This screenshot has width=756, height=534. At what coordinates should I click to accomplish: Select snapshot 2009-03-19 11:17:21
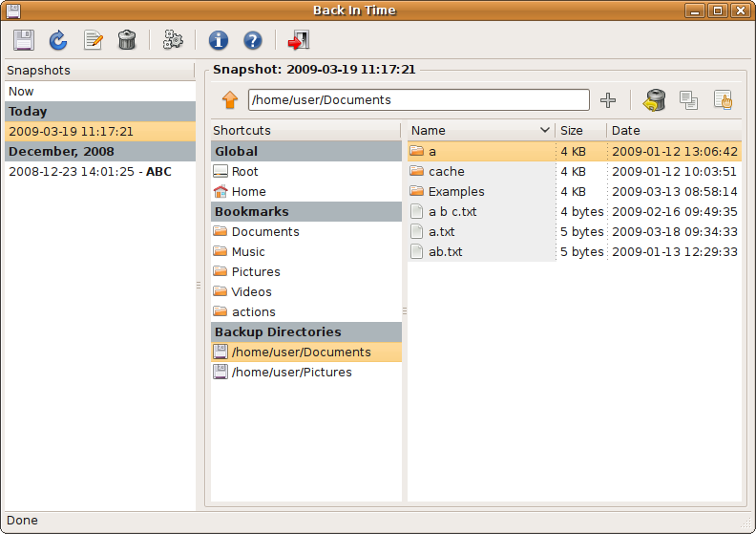click(100, 131)
